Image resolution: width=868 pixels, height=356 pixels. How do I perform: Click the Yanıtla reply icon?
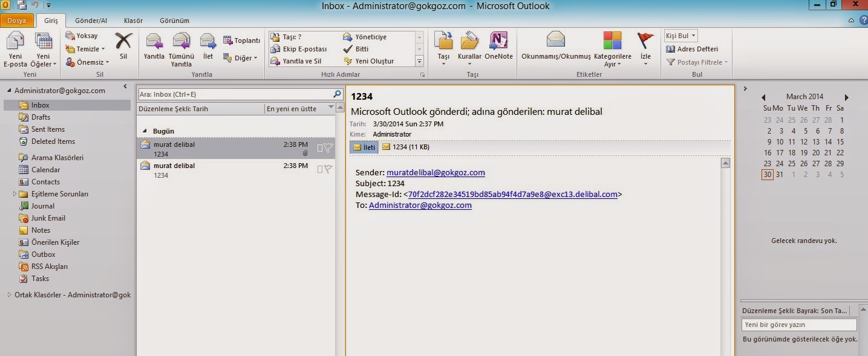tap(154, 42)
